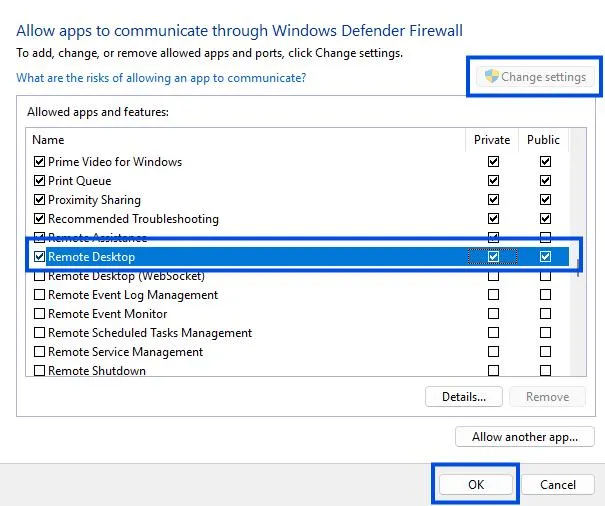Toggle Private checkbox for Proximity Sharing
This screenshot has width=605, height=506.
click(x=493, y=200)
